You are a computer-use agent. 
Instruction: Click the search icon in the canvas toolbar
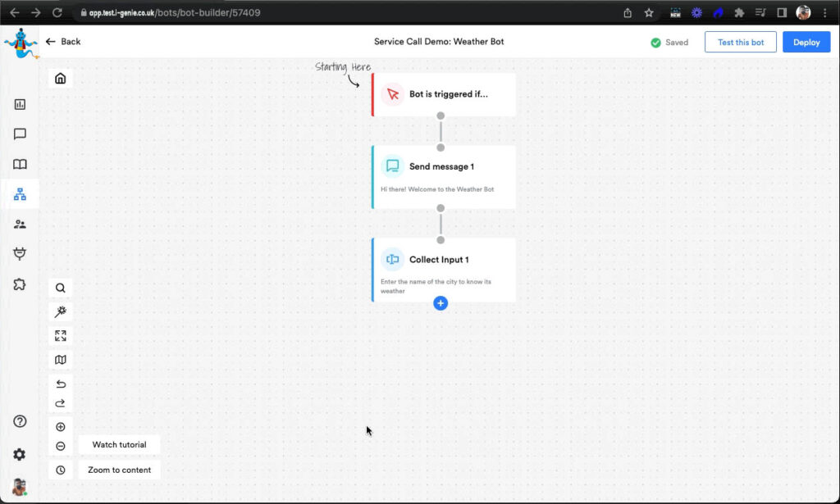coord(61,288)
